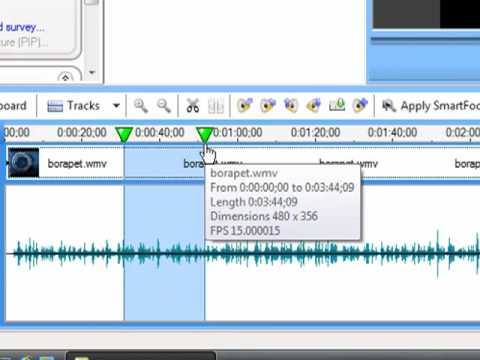Click the task list scrollbar down arrow
The width and height of the screenshot is (480, 360).
(x=92, y=72)
